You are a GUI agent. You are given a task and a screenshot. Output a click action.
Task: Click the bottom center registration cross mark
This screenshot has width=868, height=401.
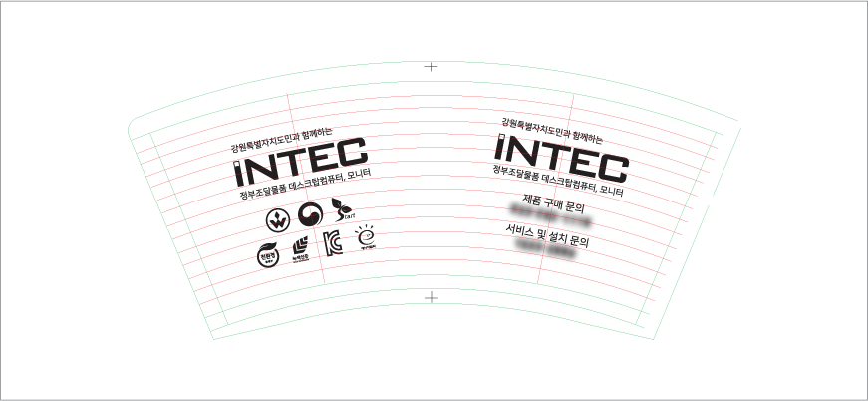point(432,297)
